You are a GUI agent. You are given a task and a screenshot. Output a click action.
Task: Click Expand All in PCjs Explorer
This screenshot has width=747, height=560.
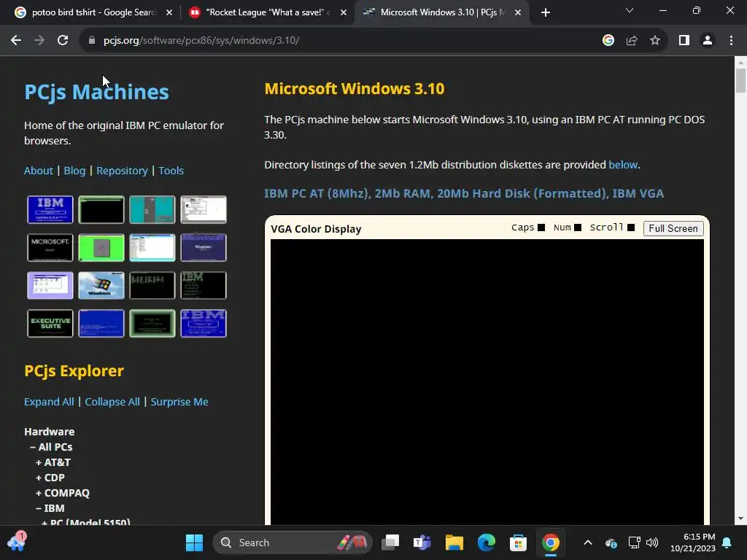coord(49,402)
